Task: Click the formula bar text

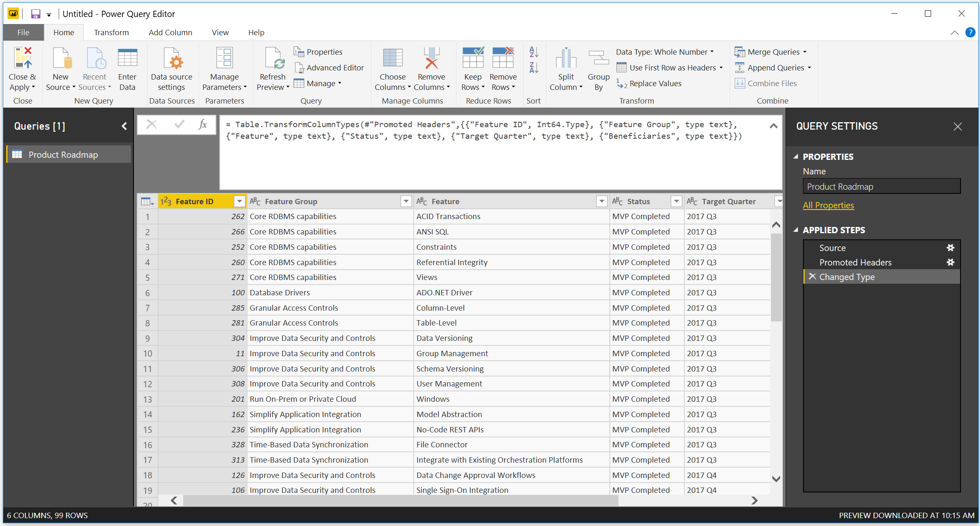Action: tap(483, 130)
